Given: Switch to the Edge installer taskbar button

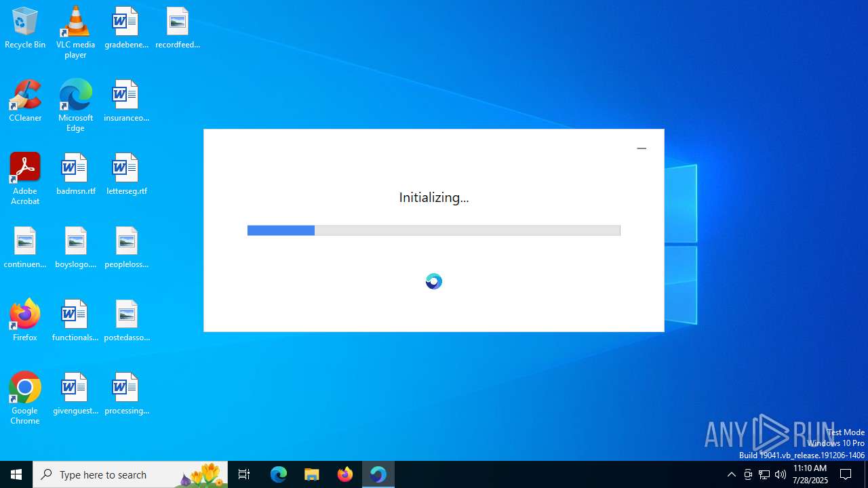Looking at the screenshot, I should point(378,474).
